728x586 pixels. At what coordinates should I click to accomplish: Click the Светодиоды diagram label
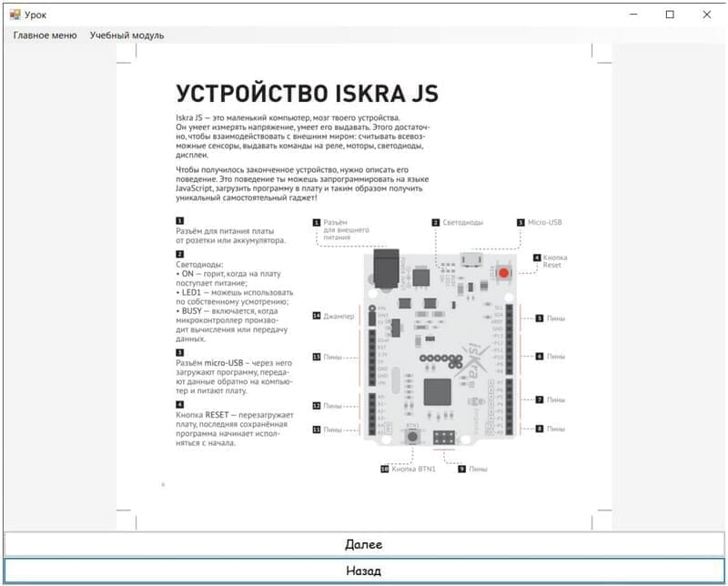tap(462, 222)
